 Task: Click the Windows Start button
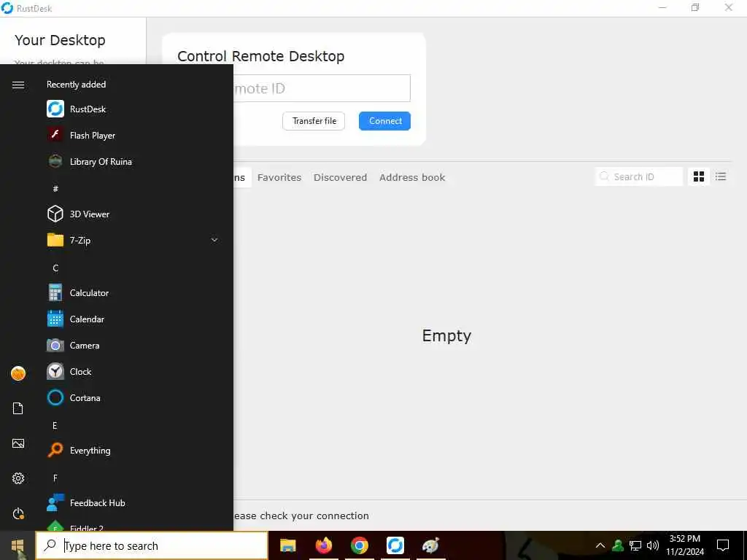point(18,545)
